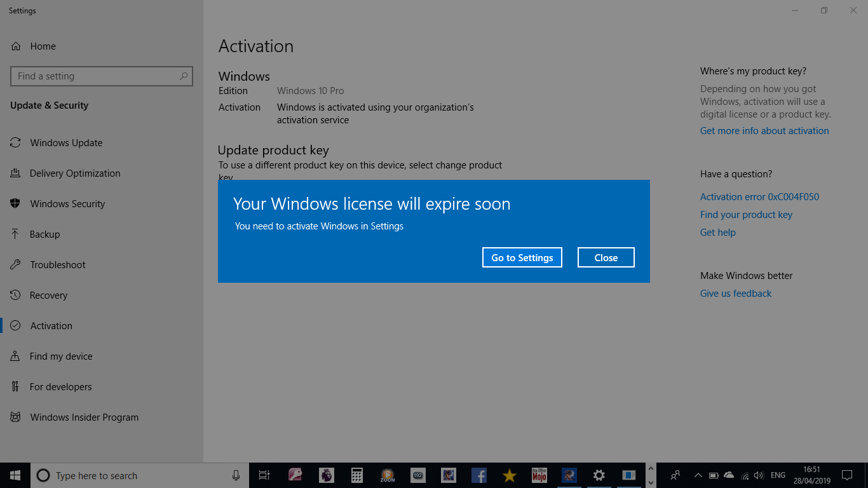The width and height of the screenshot is (868, 488).
Task: Open Premier League app on taskbar
Action: tap(326, 475)
